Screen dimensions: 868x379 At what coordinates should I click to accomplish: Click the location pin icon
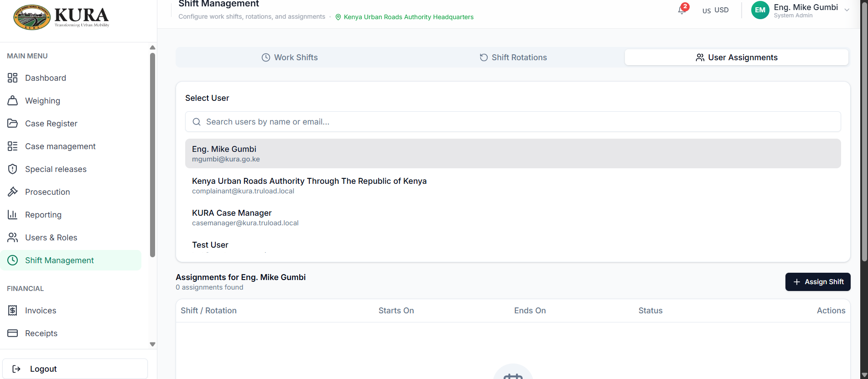pos(338,17)
